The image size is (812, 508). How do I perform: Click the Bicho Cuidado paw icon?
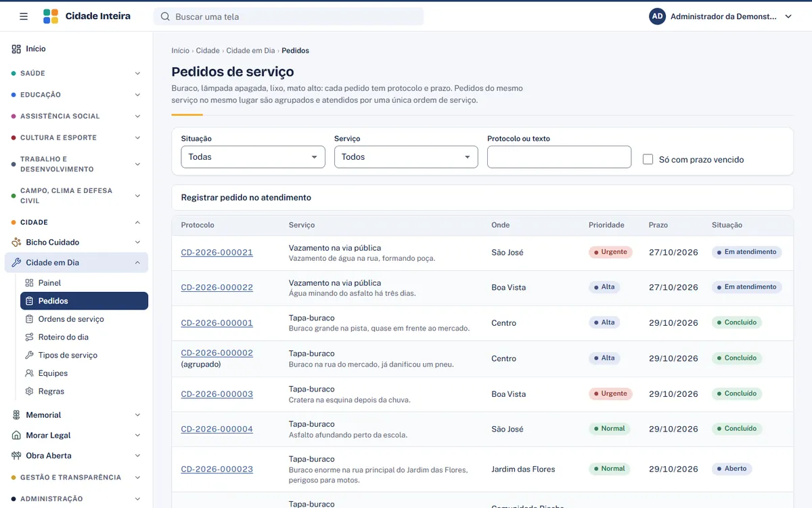point(16,242)
